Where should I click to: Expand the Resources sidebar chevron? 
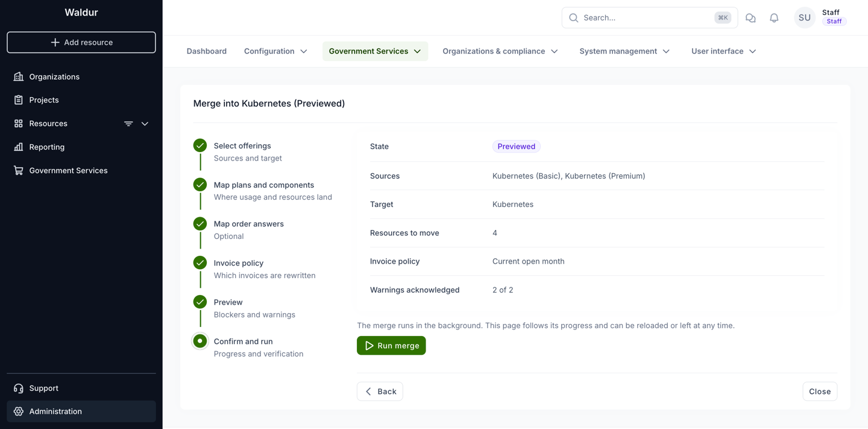tap(145, 124)
